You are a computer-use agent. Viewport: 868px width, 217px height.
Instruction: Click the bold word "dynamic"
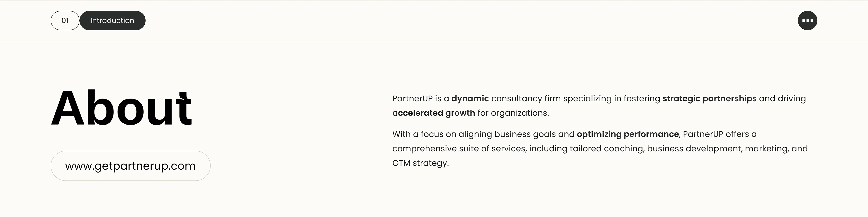tap(470, 99)
